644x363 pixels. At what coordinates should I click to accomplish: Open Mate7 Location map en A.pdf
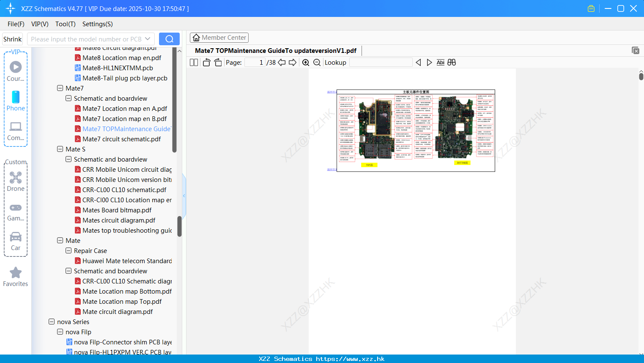(125, 108)
